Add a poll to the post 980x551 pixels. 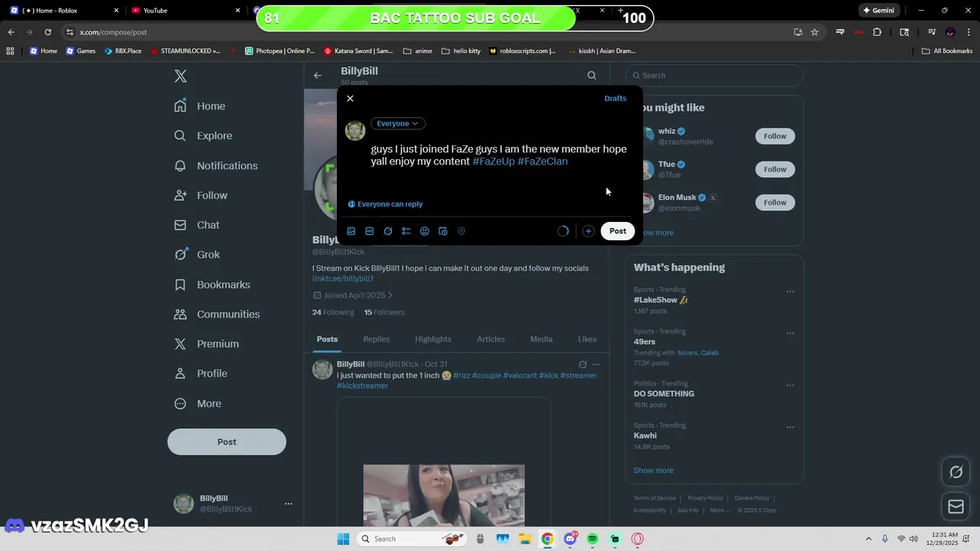(x=407, y=231)
